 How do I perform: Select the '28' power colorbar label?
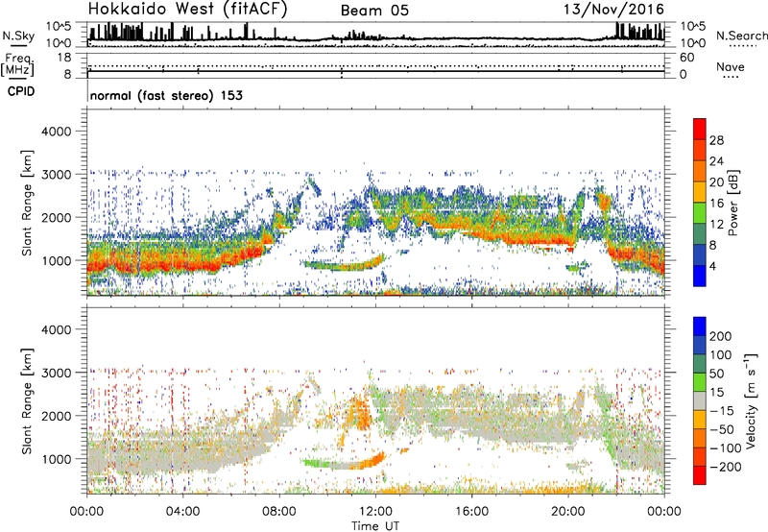click(716, 140)
